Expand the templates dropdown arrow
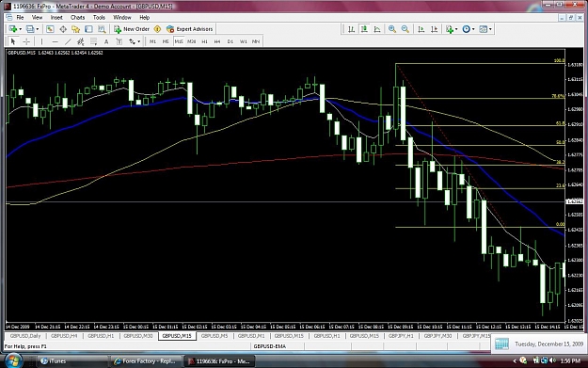Viewport: 588px width, 368px height. pos(490,29)
